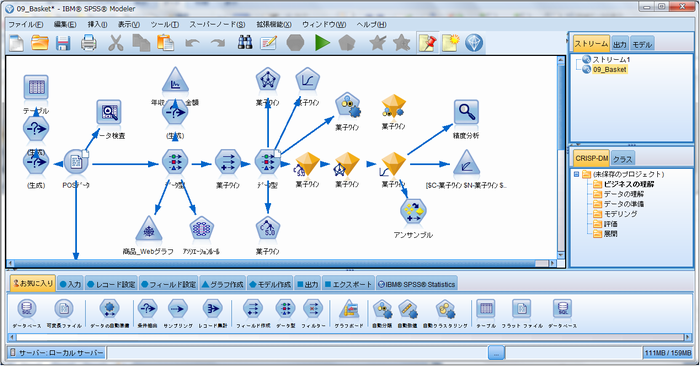Select the アンサンブル node on canvas

coord(413,211)
